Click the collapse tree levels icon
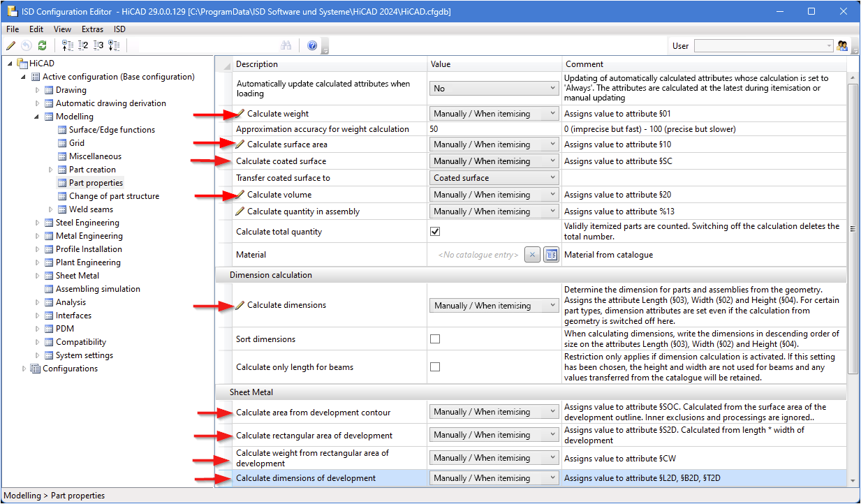The height and width of the screenshot is (504, 861). (x=68, y=45)
